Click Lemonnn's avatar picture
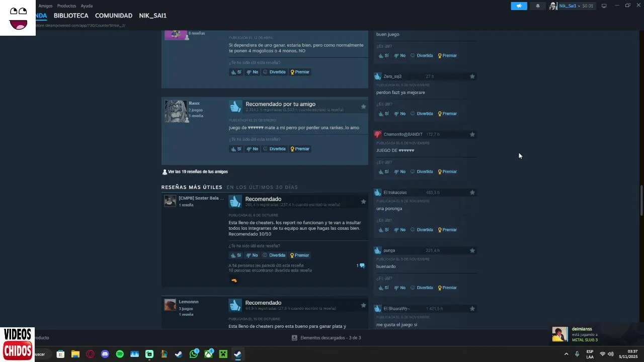644x362 pixels. [x=170, y=305]
